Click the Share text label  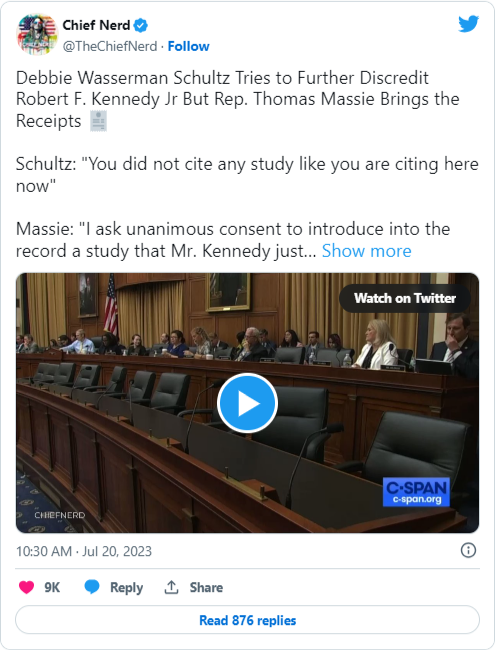(206, 587)
